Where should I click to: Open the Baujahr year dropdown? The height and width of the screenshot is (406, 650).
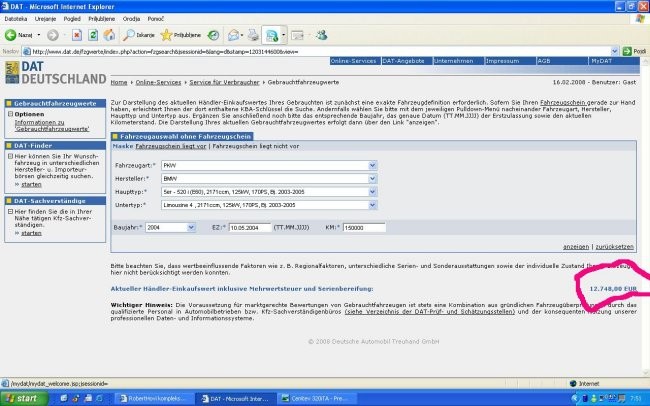191,227
